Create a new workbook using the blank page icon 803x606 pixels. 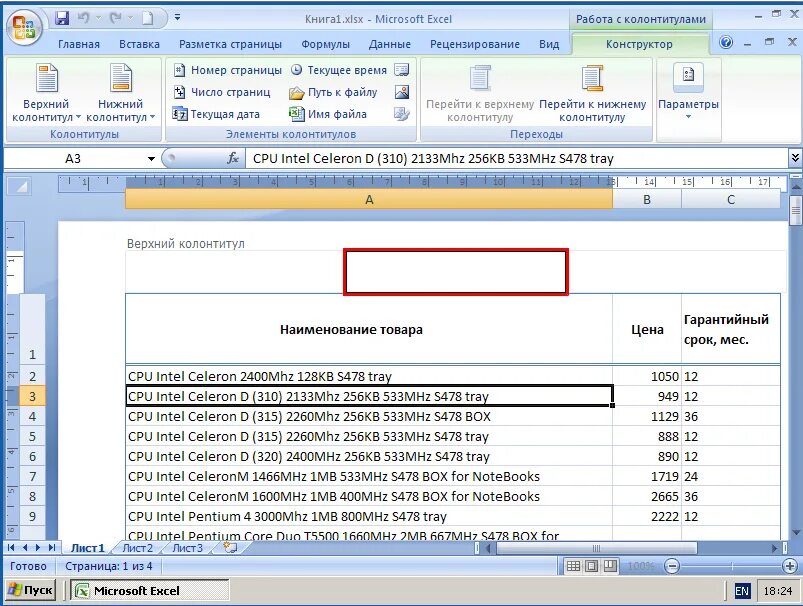[x=147, y=19]
